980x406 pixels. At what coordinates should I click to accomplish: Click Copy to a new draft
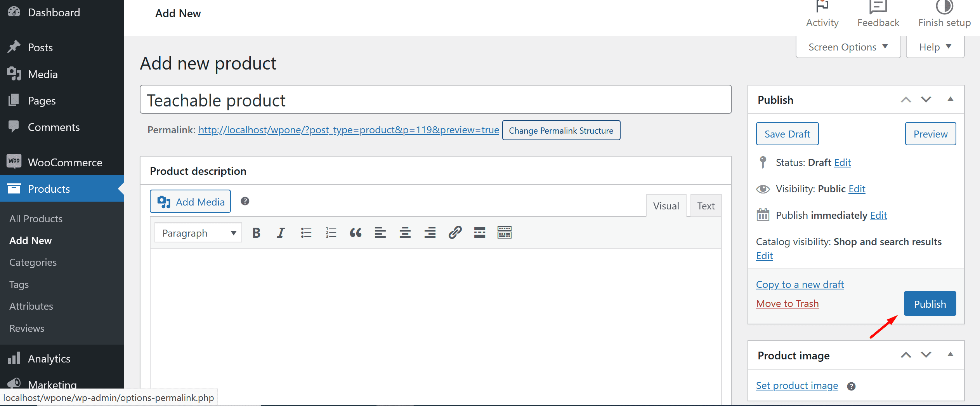(x=800, y=284)
